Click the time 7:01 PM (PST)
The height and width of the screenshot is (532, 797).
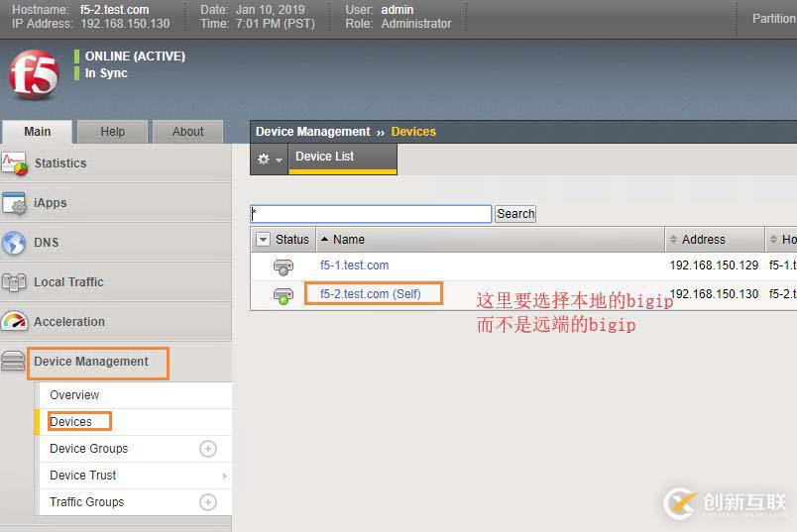(x=275, y=24)
